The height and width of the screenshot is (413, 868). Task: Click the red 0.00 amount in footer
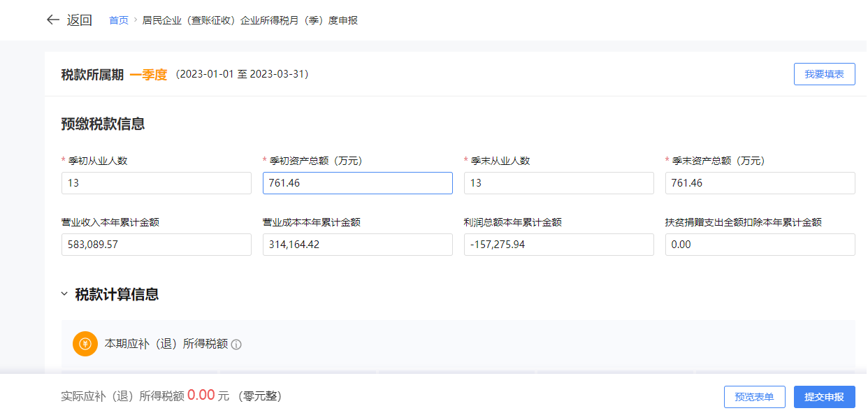click(x=201, y=395)
